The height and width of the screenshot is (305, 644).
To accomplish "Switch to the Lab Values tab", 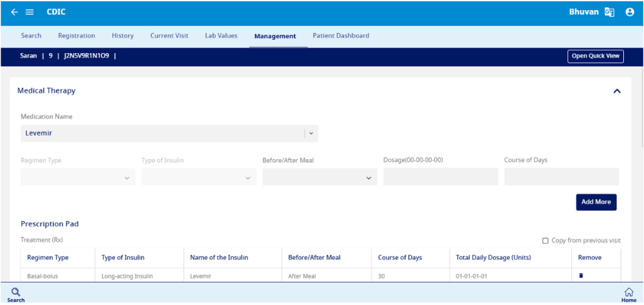I will click(x=221, y=36).
